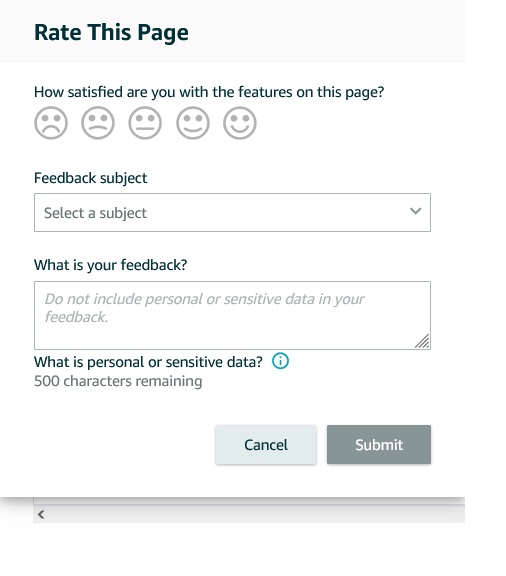Choose the slightly dissatisfied face rating
This screenshot has height=576, width=506.
coord(98,123)
